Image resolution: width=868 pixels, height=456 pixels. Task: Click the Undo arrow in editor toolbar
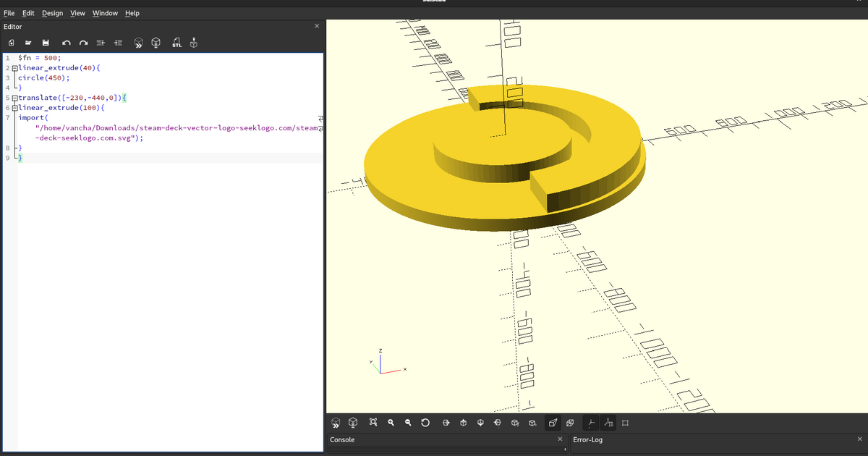(x=67, y=43)
